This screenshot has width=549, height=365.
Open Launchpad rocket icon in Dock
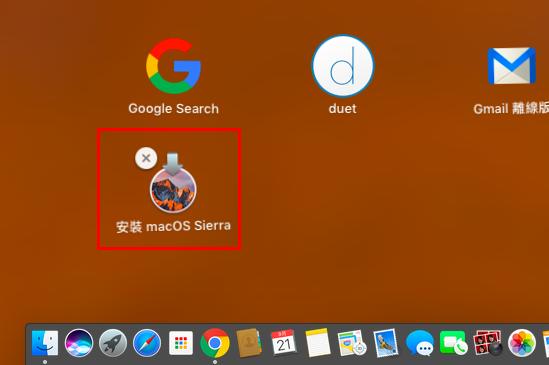pos(113,343)
